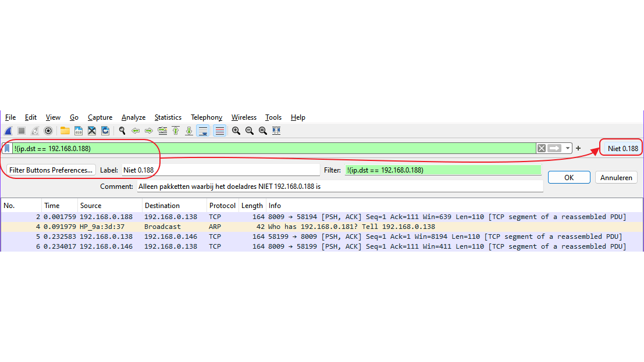Select packet 2 from 192.168.0.188
The image size is (644, 362).
coord(322,217)
